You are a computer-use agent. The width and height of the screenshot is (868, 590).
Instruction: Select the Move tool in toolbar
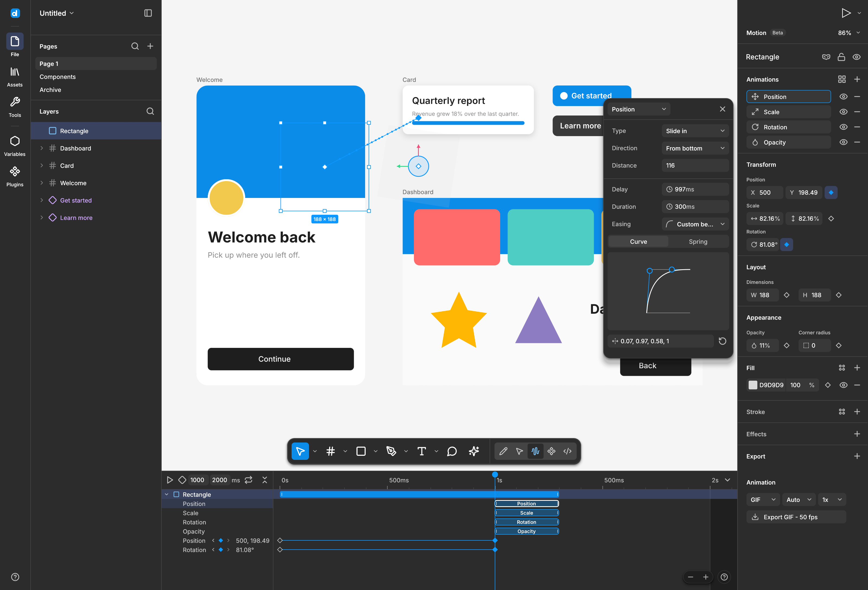300,451
